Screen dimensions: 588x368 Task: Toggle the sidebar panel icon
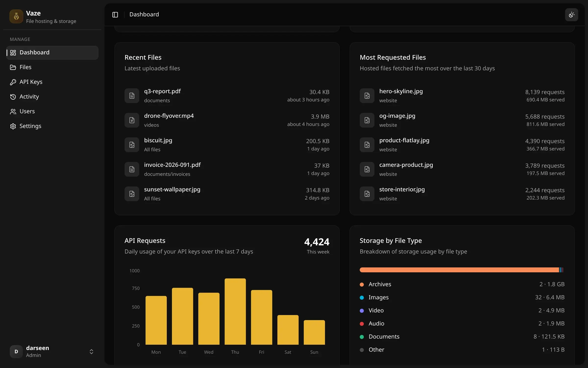pos(115,15)
